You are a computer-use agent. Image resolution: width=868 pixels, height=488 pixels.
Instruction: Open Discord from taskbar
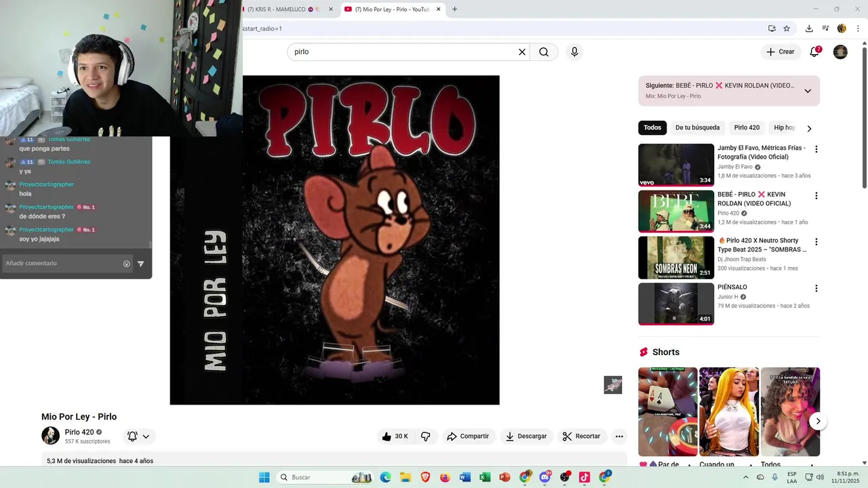click(x=545, y=477)
